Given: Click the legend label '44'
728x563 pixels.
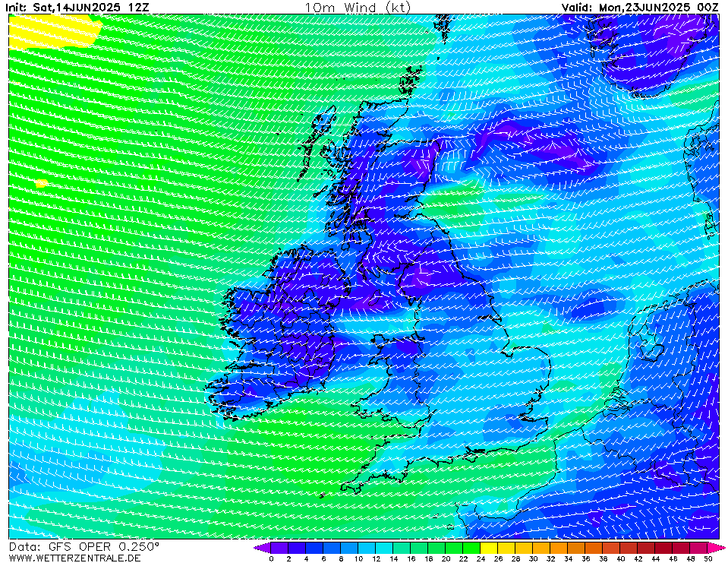Looking at the screenshot, I should coord(656,558).
